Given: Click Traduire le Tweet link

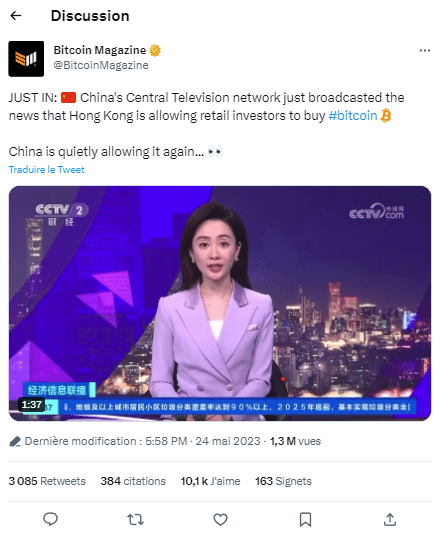Looking at the screenshot, I should [x=47, y=170].
